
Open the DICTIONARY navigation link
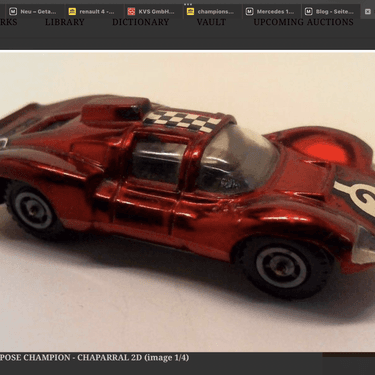(x=141, y=22)
